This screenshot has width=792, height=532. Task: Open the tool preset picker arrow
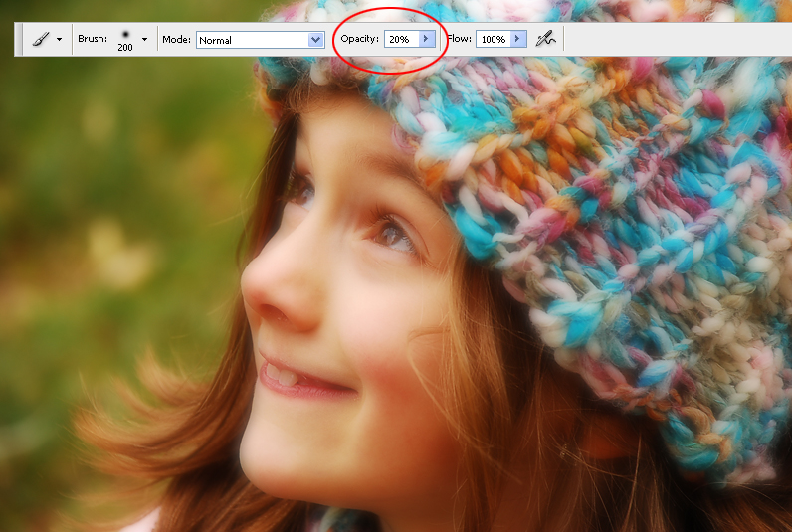(x=60, y=39)
